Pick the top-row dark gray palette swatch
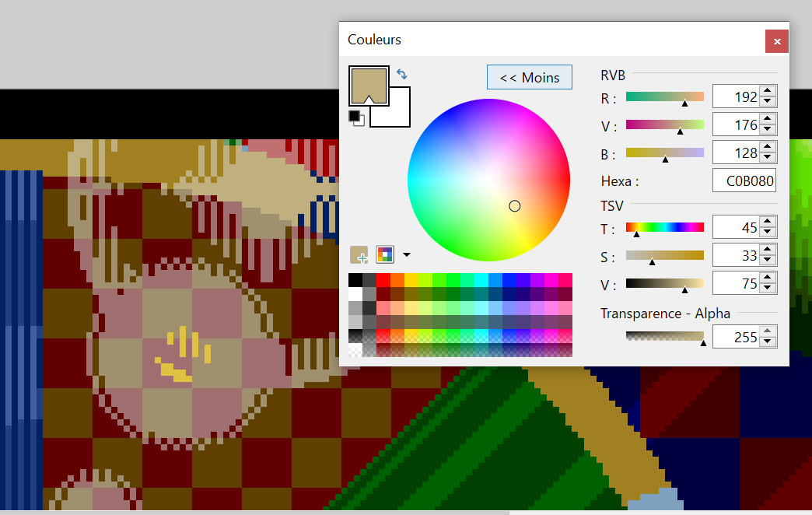 coord(369,280)
